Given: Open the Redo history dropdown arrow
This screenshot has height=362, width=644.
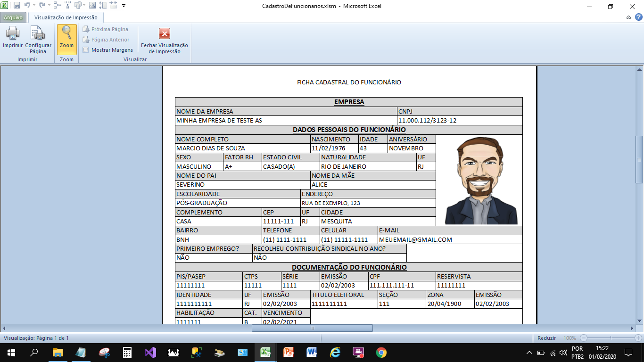Looking at the screenshot, I should pos(49,6).
